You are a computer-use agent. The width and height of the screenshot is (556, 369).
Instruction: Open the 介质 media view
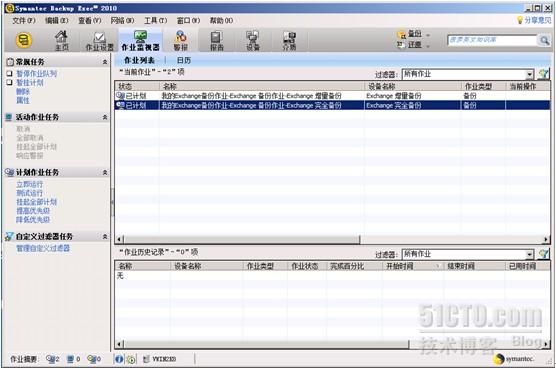pos(289,41)
